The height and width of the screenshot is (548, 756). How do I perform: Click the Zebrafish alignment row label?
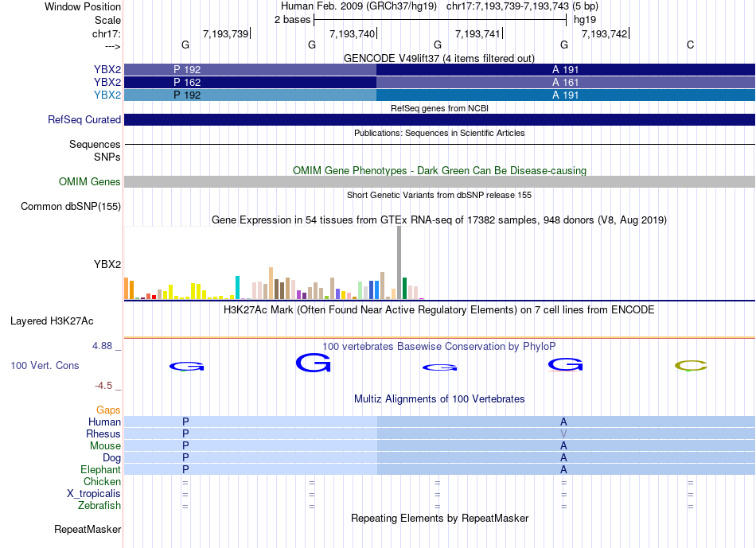99,506
